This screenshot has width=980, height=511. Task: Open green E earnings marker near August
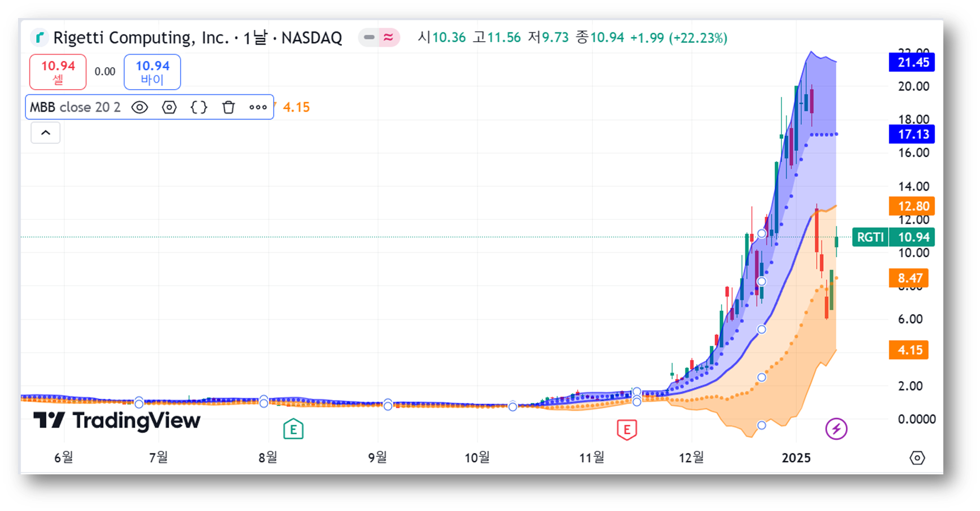pos(293,429)
